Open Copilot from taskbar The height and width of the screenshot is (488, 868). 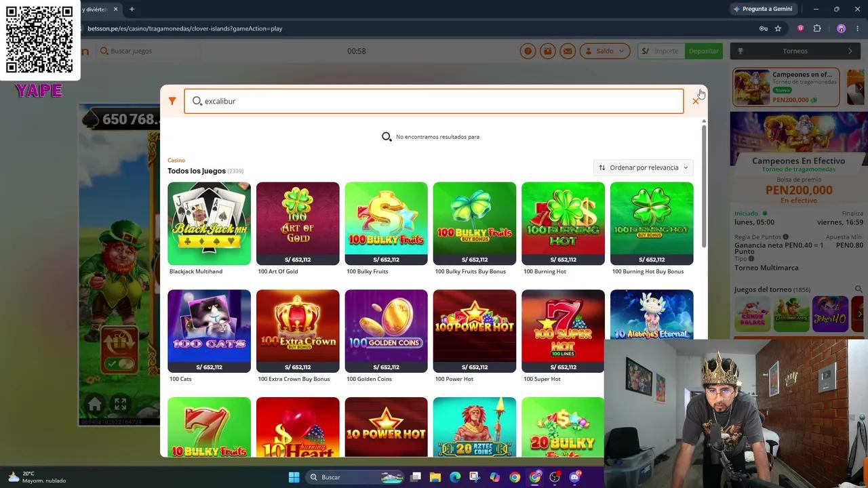(495, 477)
